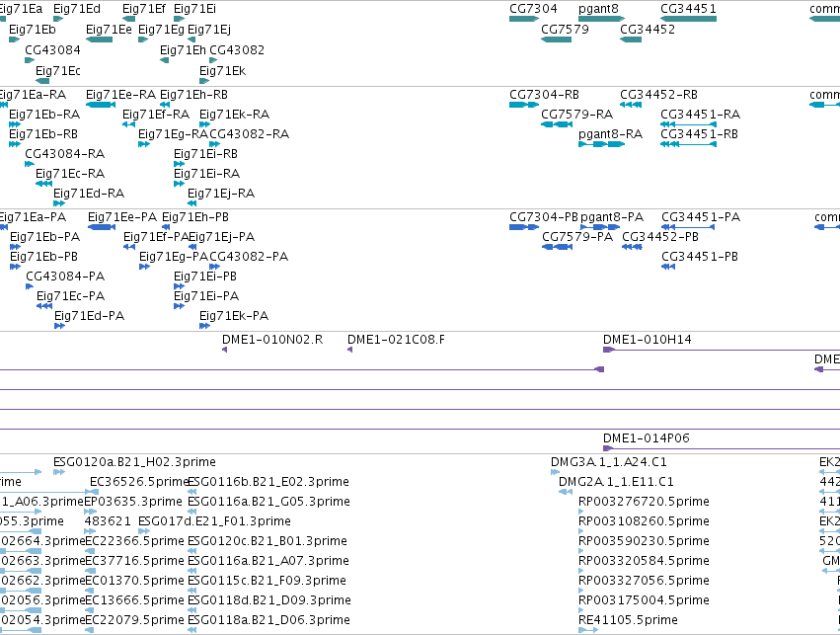Click the Eig71Ek-RA transcript label
Image resolution: width=840 pixels, height=635 pixels.
(234, 115)
